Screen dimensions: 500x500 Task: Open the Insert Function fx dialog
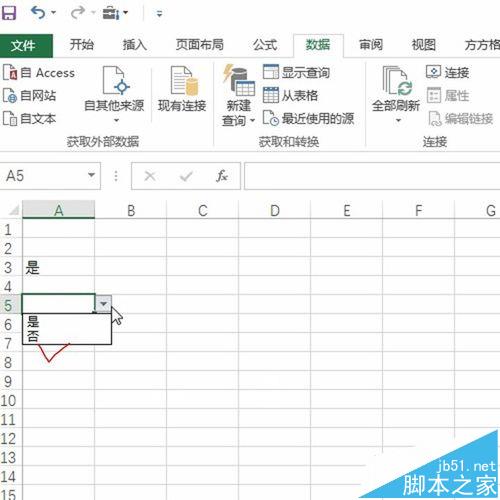(x=222, y=176)
